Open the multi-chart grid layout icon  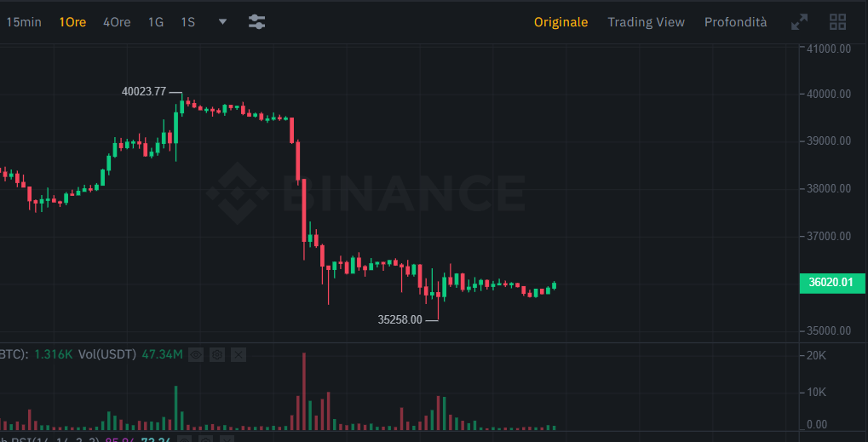837,22
